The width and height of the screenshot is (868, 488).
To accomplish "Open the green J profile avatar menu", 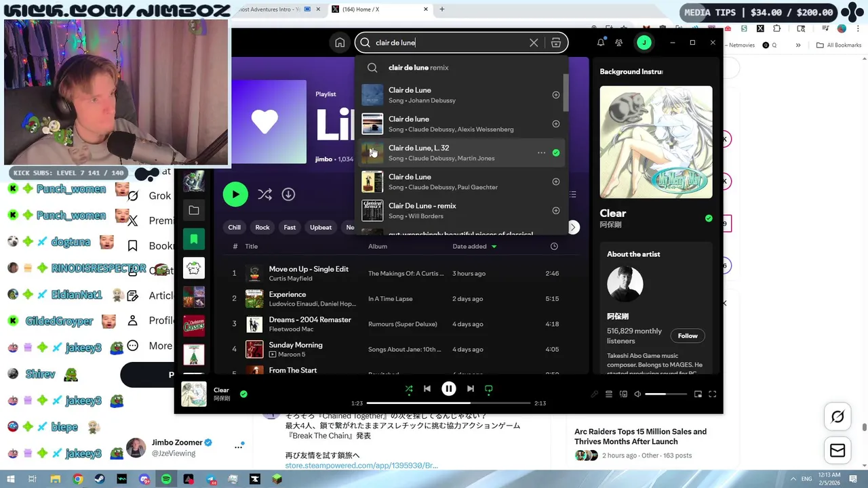I will [644, 43].
